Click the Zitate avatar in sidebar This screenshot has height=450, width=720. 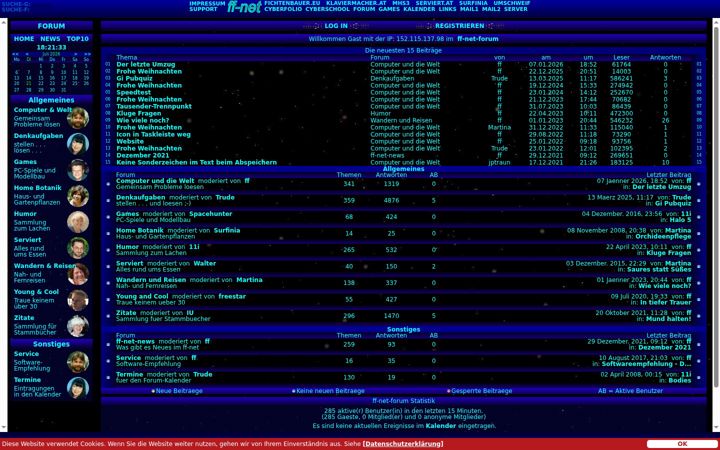pyautogui.click(x=78, y=326)
